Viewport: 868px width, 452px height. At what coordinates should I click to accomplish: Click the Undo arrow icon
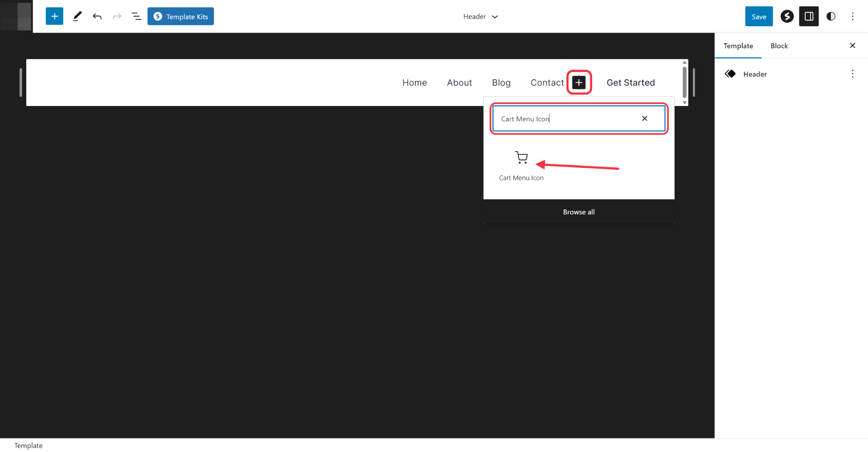click(97, 16)
